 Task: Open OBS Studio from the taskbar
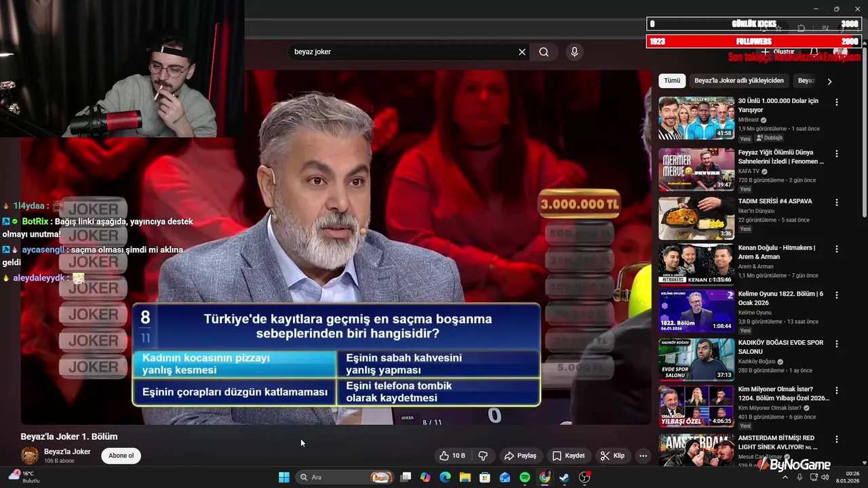point(585,477)
